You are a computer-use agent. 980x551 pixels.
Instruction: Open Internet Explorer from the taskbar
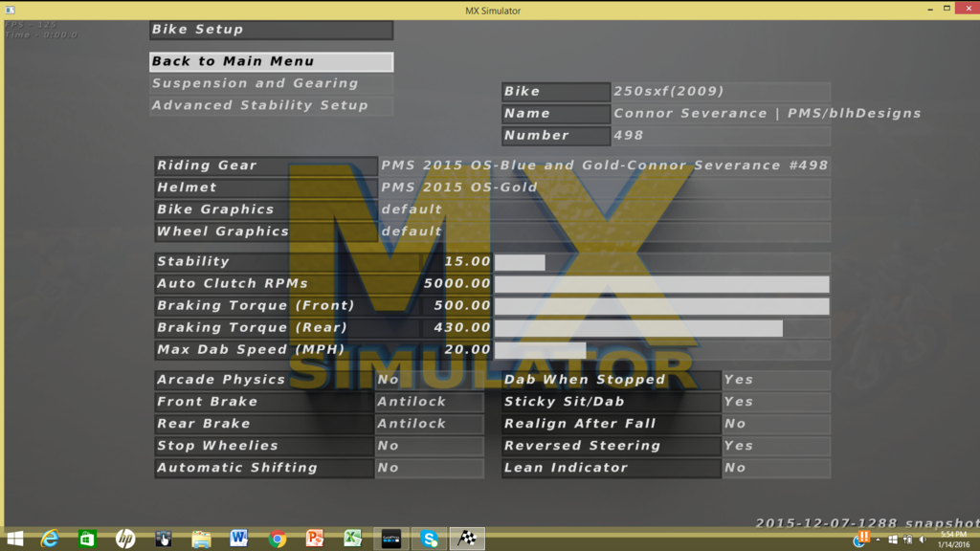click(x=50, y=539)
